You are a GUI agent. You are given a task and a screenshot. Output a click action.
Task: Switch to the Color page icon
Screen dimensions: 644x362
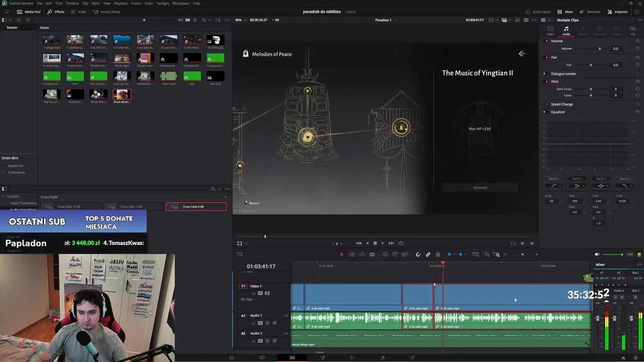tap(352, 357)
